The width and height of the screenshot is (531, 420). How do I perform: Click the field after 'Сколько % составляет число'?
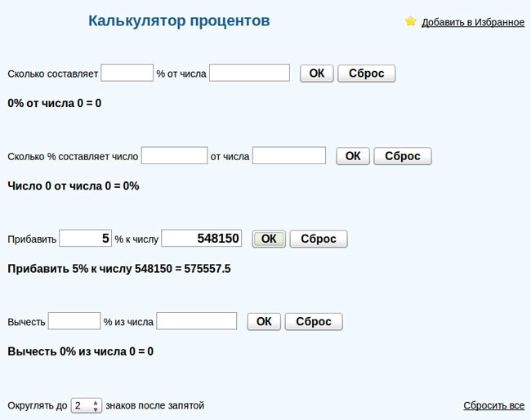pos(175,155)
